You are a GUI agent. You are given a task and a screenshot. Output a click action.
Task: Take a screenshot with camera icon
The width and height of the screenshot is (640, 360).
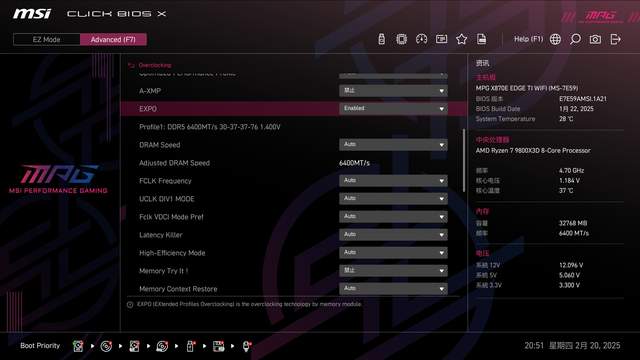(x=595, y=39)
